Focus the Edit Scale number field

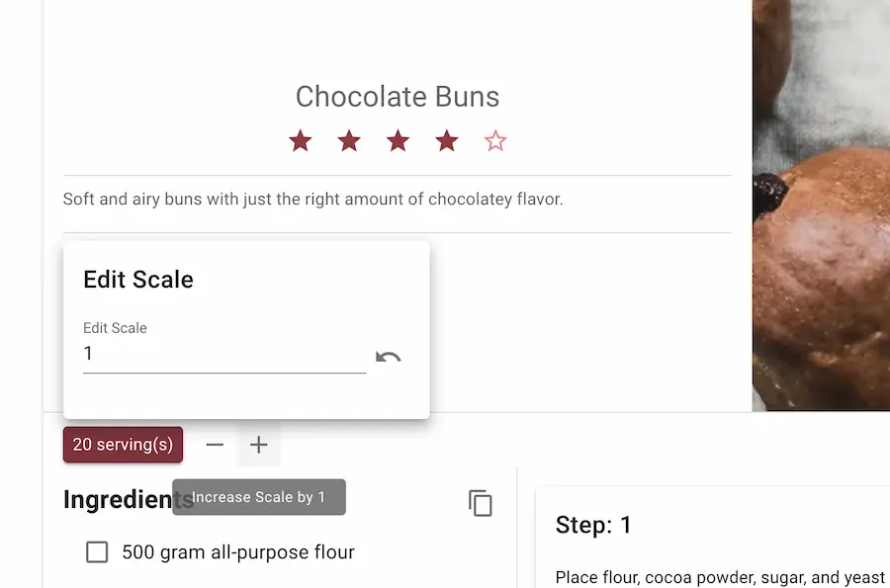pyautogui.click(x=224, y=354)
